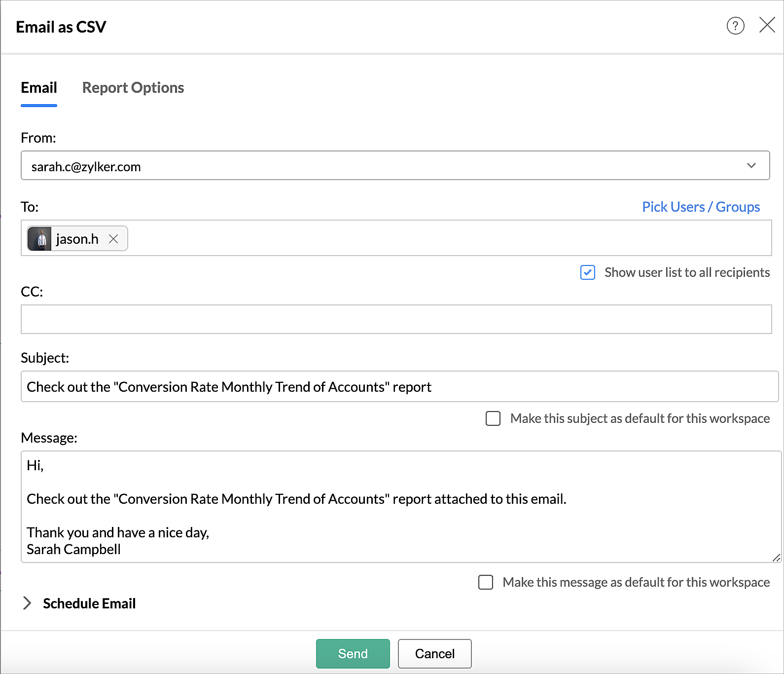Click jason.h's avatar thumbnail
The height and width of the screenshot is (674, 784).
pyautogui.click(x=39, y=239)
